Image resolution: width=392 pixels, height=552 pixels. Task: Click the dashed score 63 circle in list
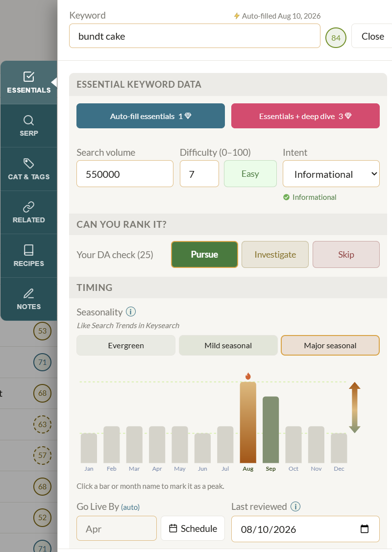click(x=42, y=424)
